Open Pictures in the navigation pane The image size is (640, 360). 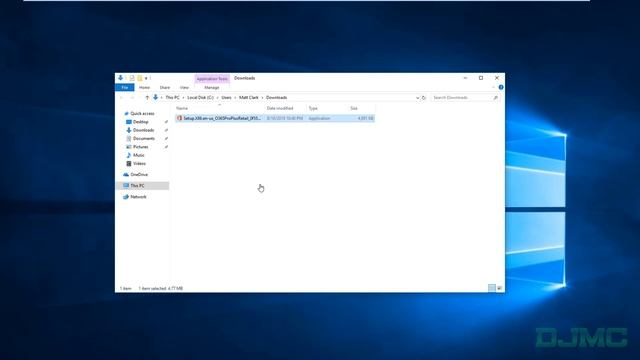click(140, 147)
